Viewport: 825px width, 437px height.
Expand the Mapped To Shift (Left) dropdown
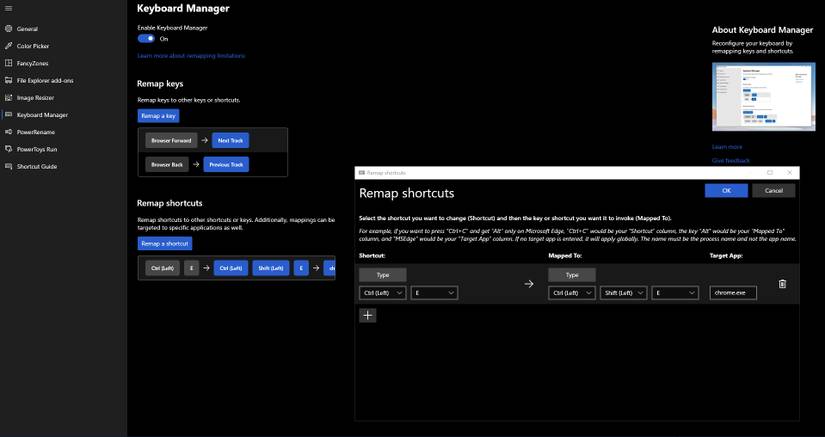point(623,293)
